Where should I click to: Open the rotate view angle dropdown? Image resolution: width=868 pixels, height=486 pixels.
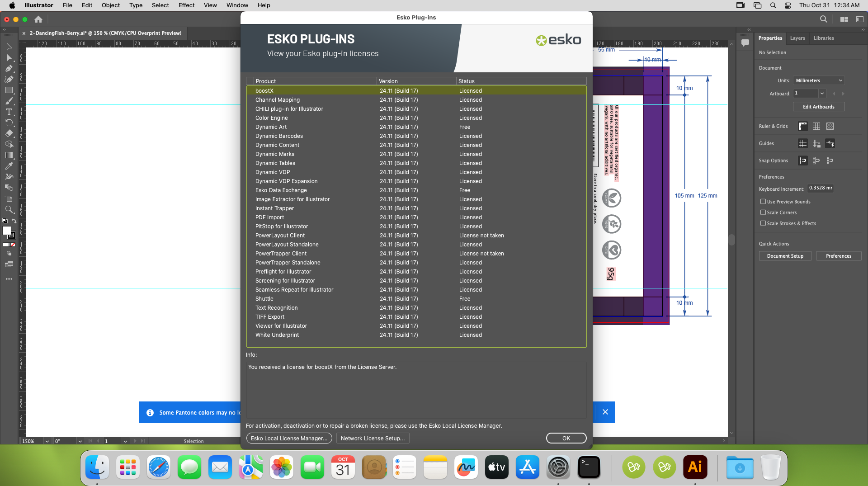(x=80, y=441)
